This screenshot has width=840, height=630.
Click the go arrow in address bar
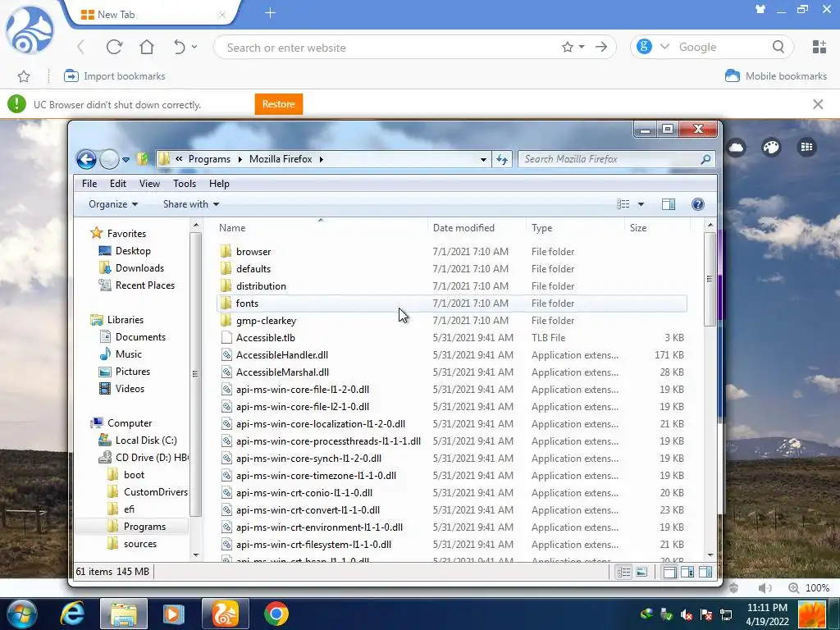pyautogui.click(x=601, y=47)
